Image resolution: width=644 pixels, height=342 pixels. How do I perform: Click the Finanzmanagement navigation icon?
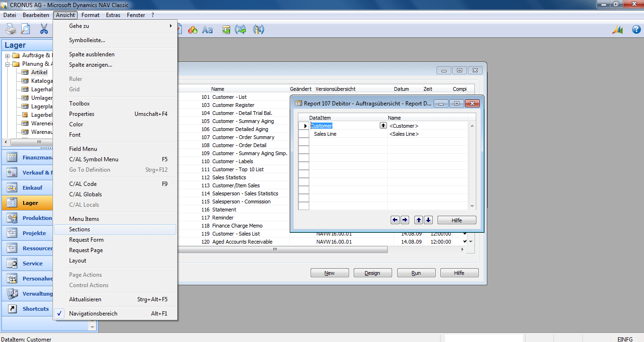pyautogui.click(x=12, y=158)
